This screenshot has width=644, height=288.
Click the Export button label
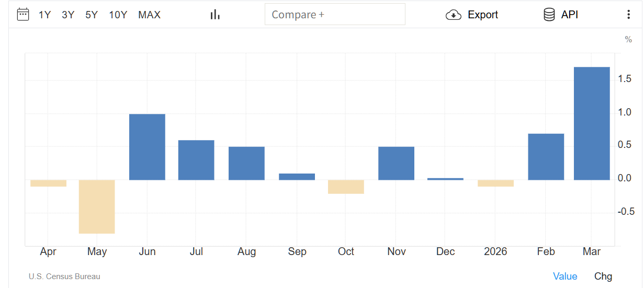(482, 15)
